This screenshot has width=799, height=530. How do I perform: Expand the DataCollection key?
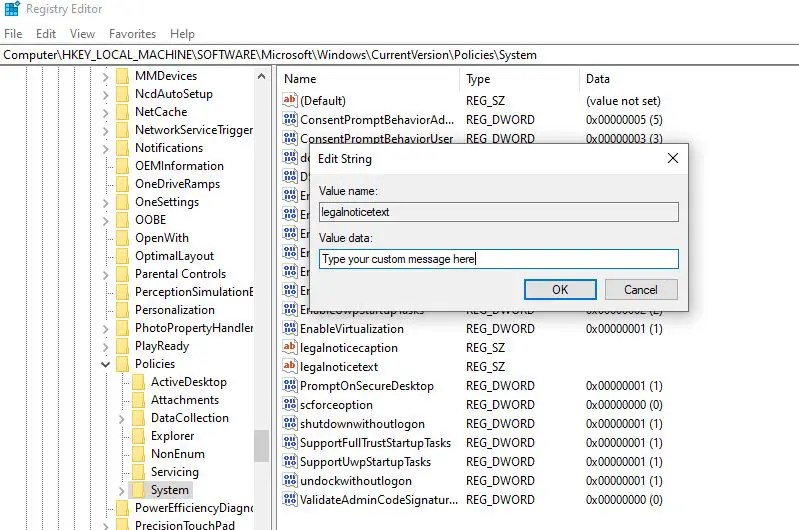121,418
